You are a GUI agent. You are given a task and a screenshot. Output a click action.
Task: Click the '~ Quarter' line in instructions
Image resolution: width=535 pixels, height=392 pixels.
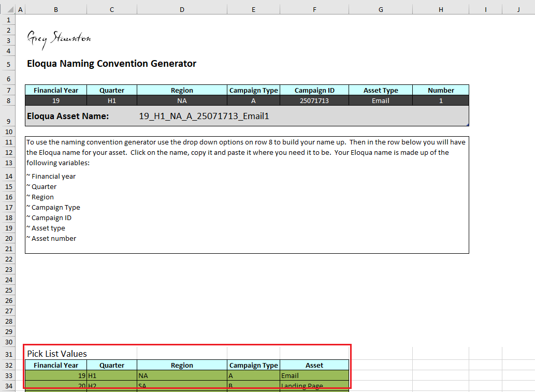(x=41, y=186)
